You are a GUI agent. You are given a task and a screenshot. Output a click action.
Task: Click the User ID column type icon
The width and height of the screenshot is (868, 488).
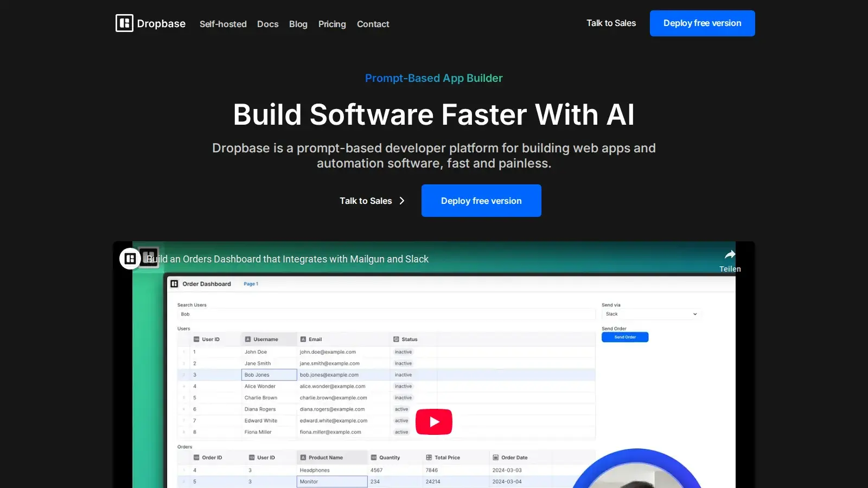pyautogui.click(x=196, y=339)
